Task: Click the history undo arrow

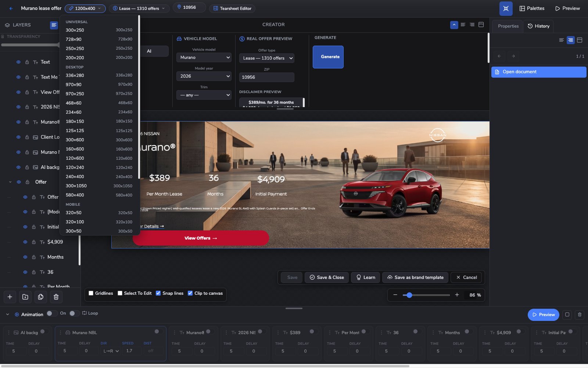Action: [499, 56]
